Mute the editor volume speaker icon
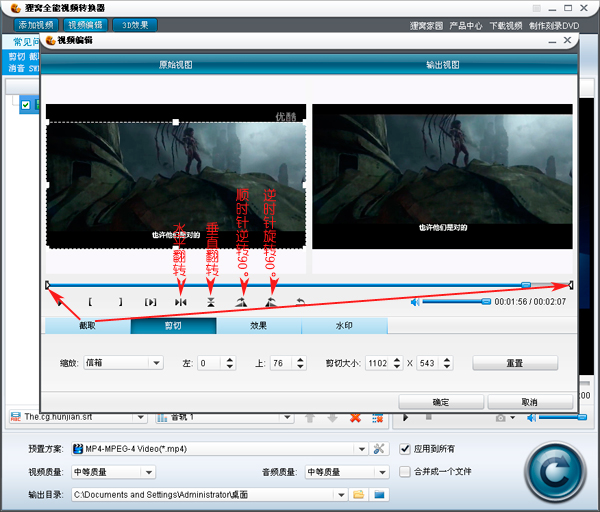Image resolution: width=600 pixels, height=512 pixels. (x=415, y=302)
